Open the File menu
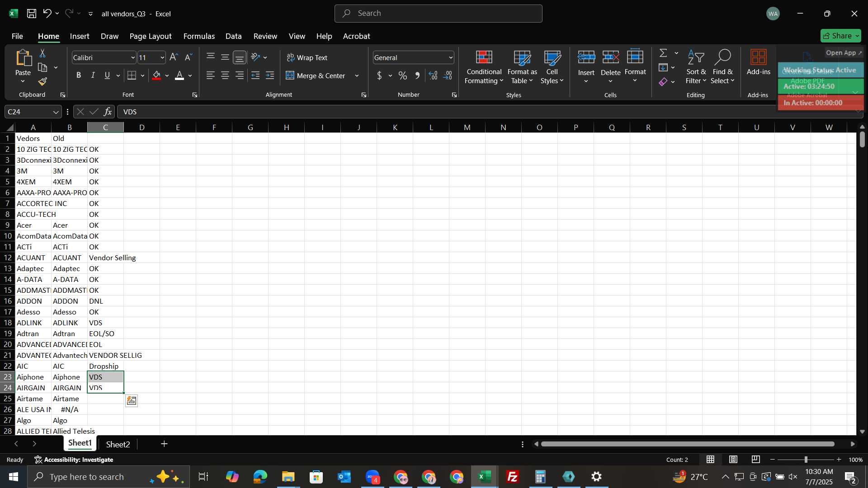 pos(17,36)
